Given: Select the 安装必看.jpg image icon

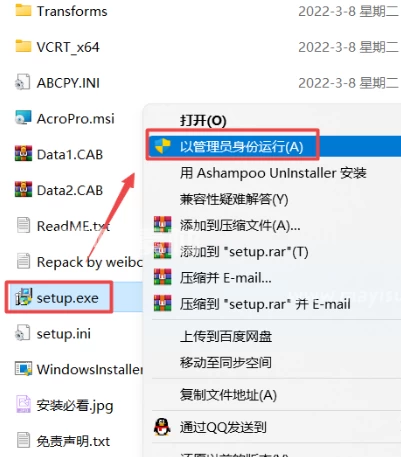Looking at the screenshot, I should point(23,404).
